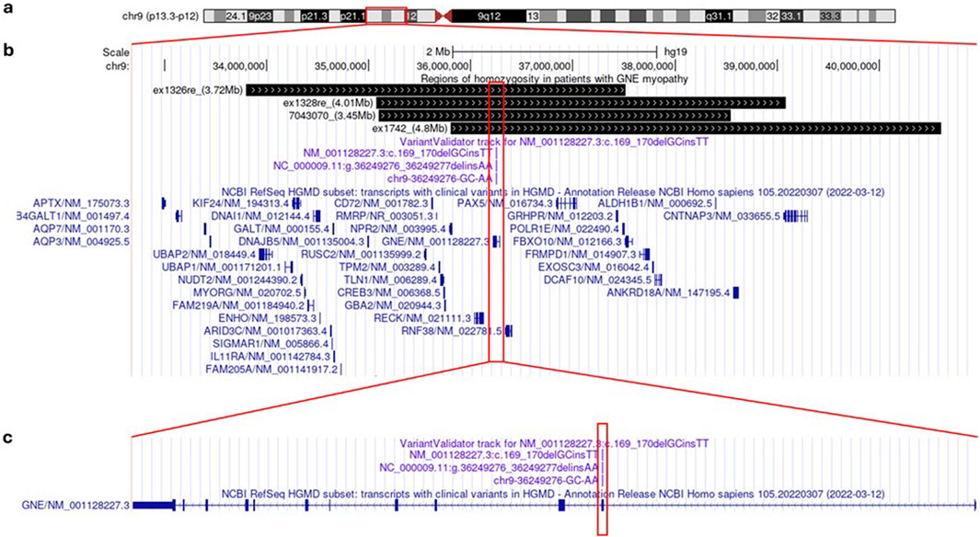The height and width of the screenshot is (537, 980).
Task: Click the FAM205A/NM_001141917.2 gene label
Action: tap(271, 369)
